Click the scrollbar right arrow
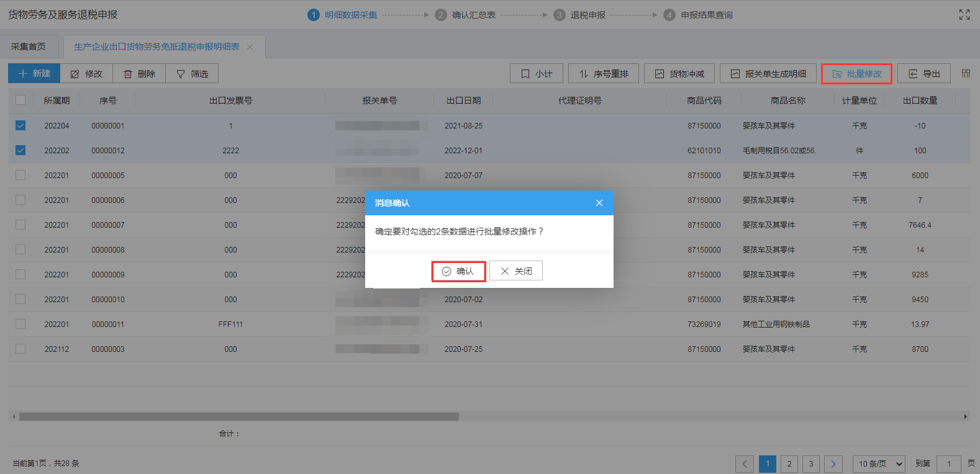980x474 pixels. (x=966, y=417)
